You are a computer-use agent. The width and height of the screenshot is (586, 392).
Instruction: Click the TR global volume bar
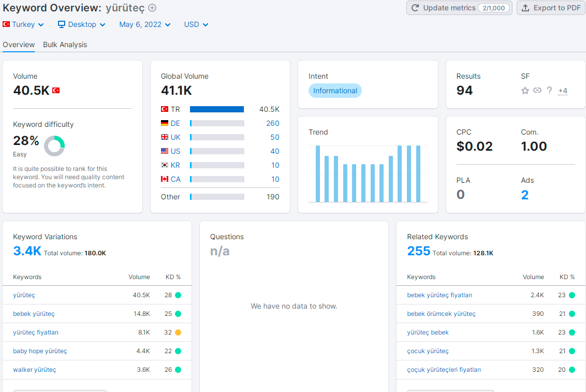coord(217,109)
